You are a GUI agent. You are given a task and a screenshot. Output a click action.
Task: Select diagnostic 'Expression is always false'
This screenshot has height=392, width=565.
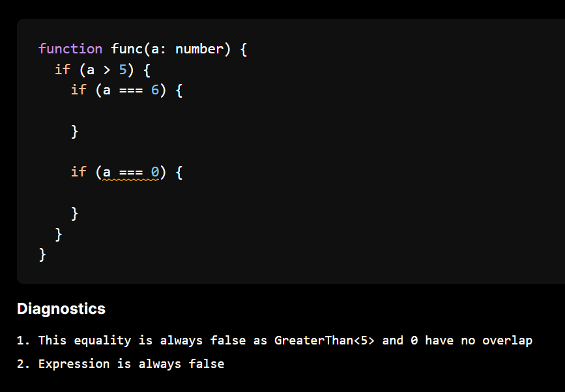(x=121, y=364)
